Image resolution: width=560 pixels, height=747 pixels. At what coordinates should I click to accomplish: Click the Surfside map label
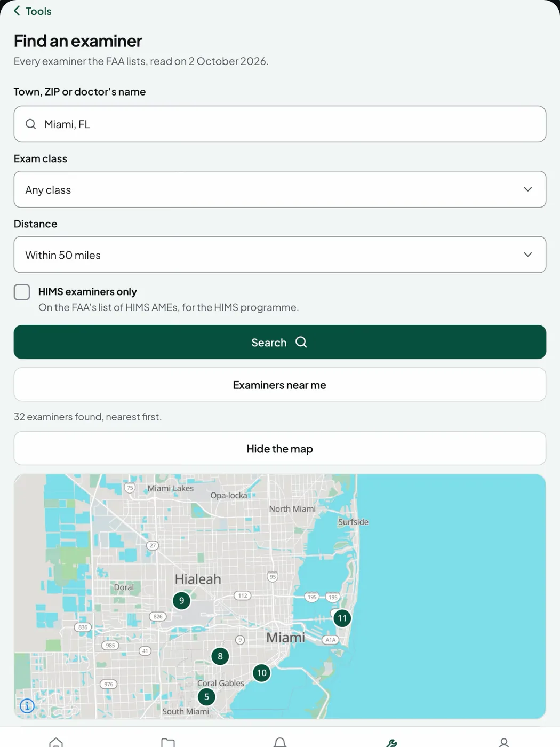tap(353, 522)
